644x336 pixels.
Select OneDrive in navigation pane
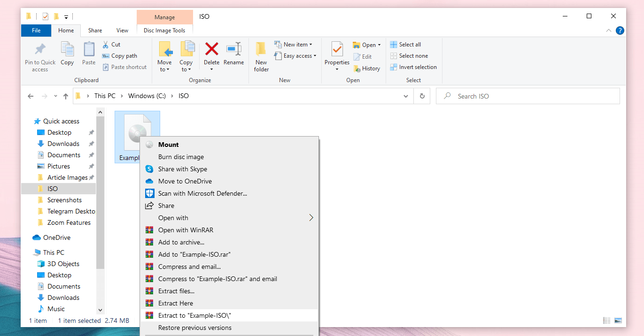(x=58, y=237)
